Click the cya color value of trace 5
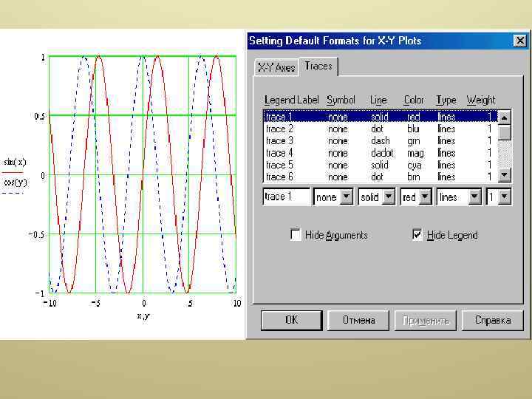The image size is (532, 399). coord(415,166)
